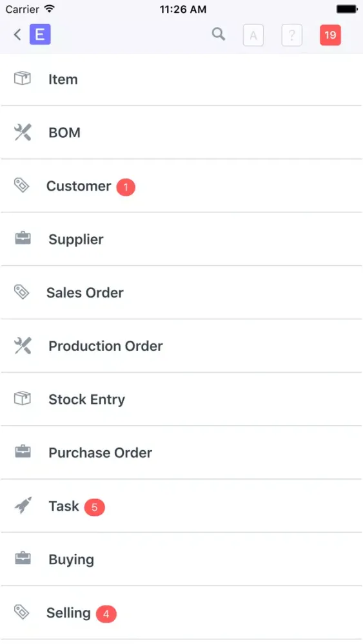Click the box icon beside Item
363x644 pixels.
(23, 79)
